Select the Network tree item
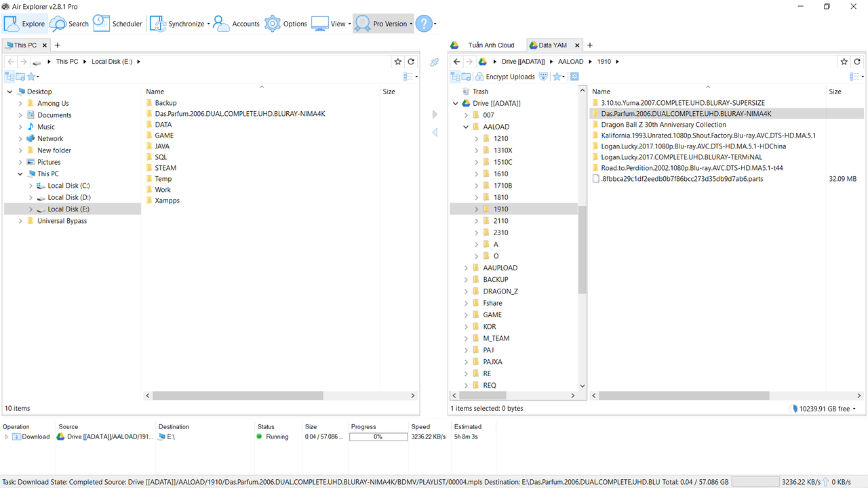Image resolution: width=868 pixels, height=488 pixels. coord(50,138)
